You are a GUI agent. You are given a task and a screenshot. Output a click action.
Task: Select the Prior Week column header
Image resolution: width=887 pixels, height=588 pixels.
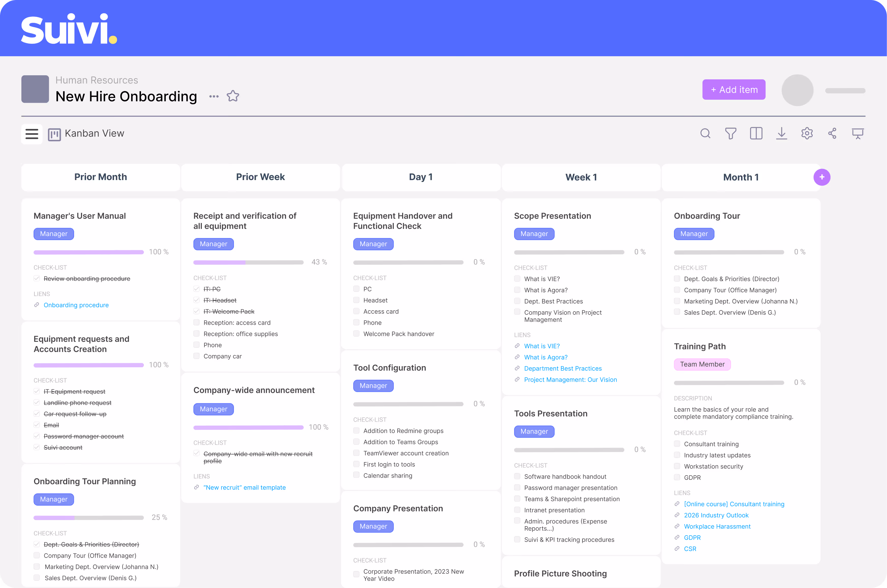(x=260, y=177)
